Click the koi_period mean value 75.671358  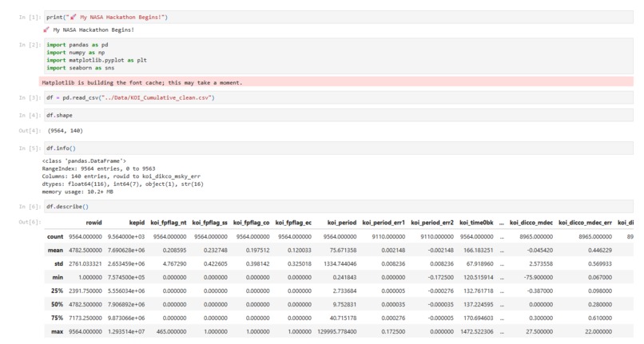[343, 251]
